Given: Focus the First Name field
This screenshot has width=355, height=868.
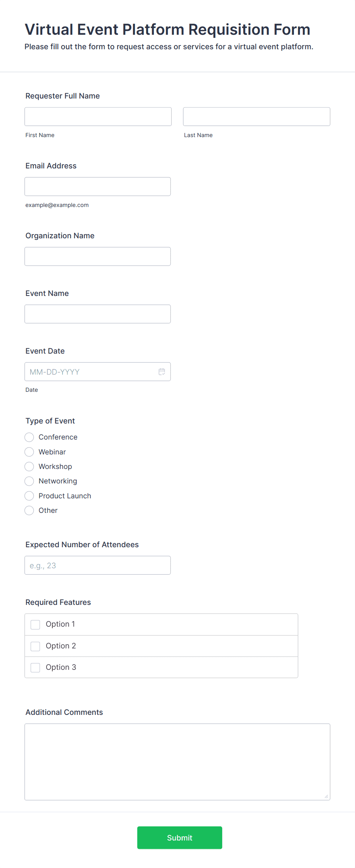Looking at the screenshot, I should coord(98,116).
